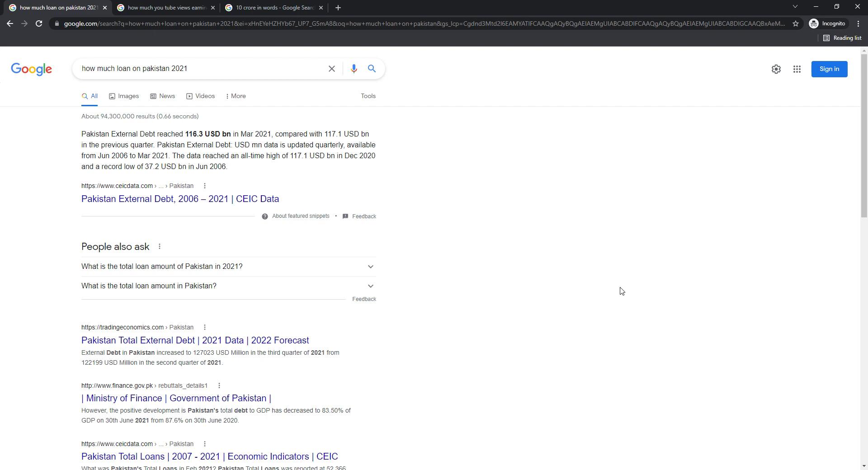Click the blue magnifier search icon
This screenshot has height=470, width=868.
point(372,69)
